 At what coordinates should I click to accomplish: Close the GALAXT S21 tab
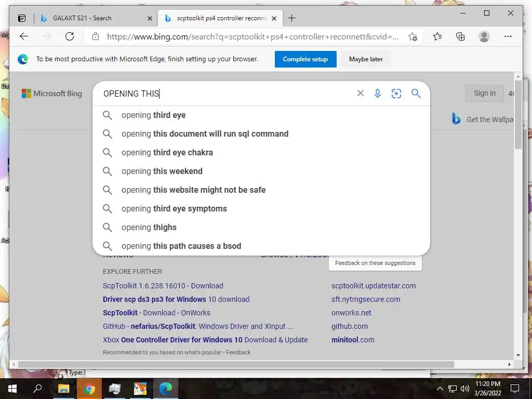150,18
